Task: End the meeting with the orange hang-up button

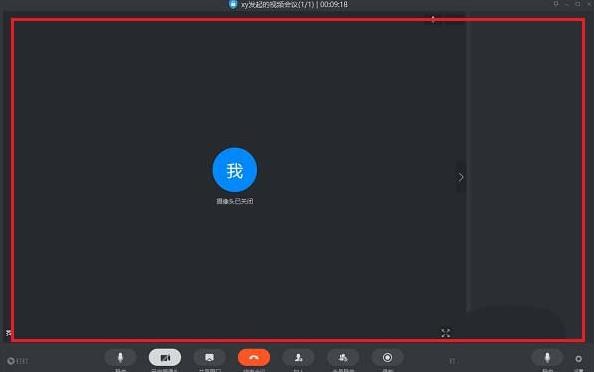Action: point(254,357)
